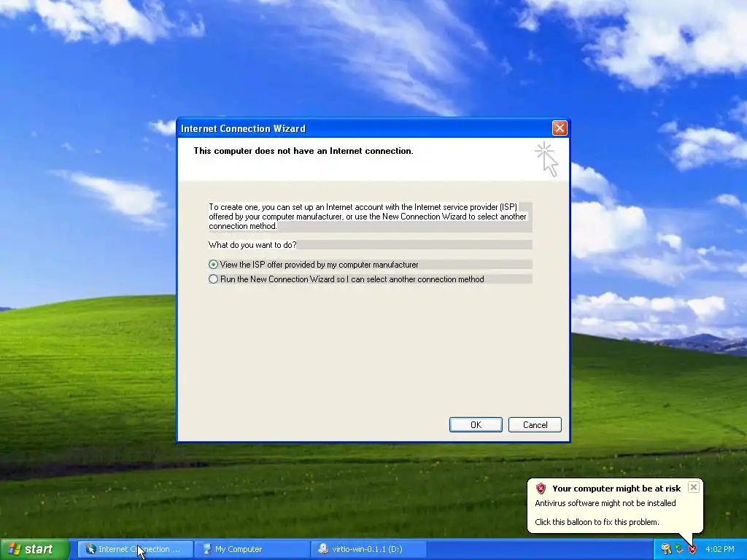Viewport: 747px width, 560px height.
Task: Switch to Internet Connection Wizard taskbar button
Action: pyautogui.click(x=135, y=549)
